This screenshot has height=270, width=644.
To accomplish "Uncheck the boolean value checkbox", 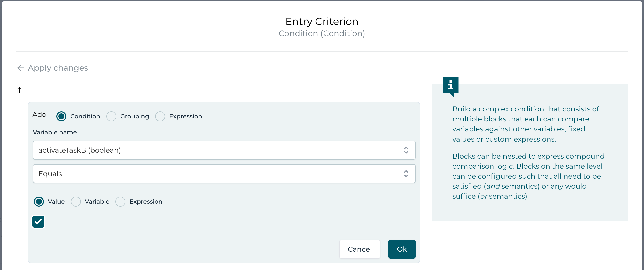I will [38, 222].
